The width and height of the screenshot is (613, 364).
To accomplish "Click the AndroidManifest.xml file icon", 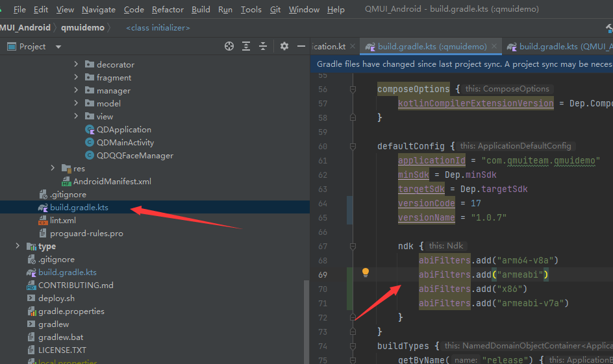I will (x=66, y=182).
